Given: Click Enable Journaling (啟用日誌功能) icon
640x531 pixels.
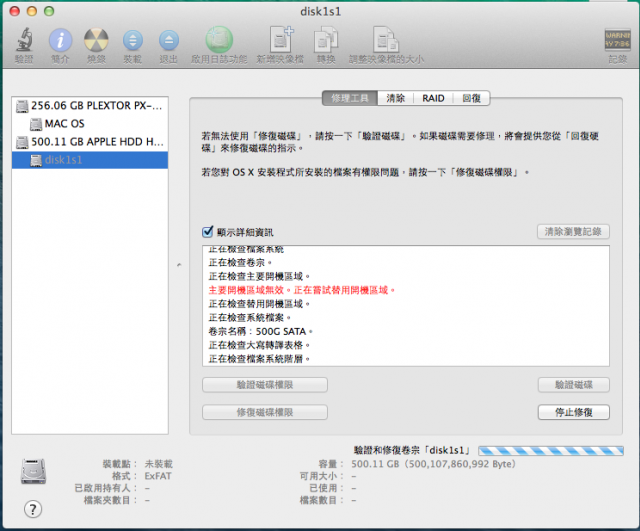Looking at the screenshot, I should tap(219, 40).
